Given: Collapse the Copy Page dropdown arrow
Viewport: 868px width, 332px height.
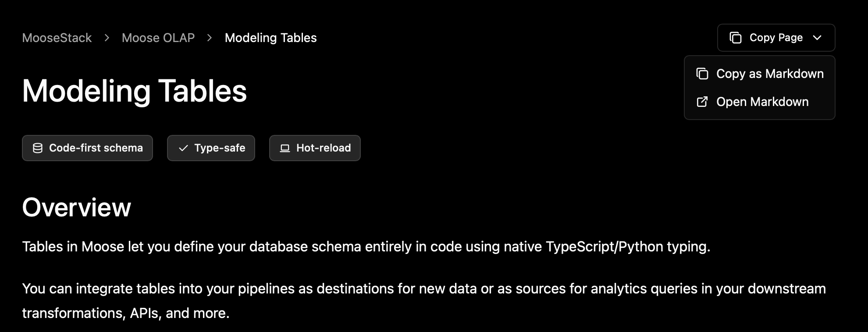Looking at the screenshot, I should [x=817, y=38].
